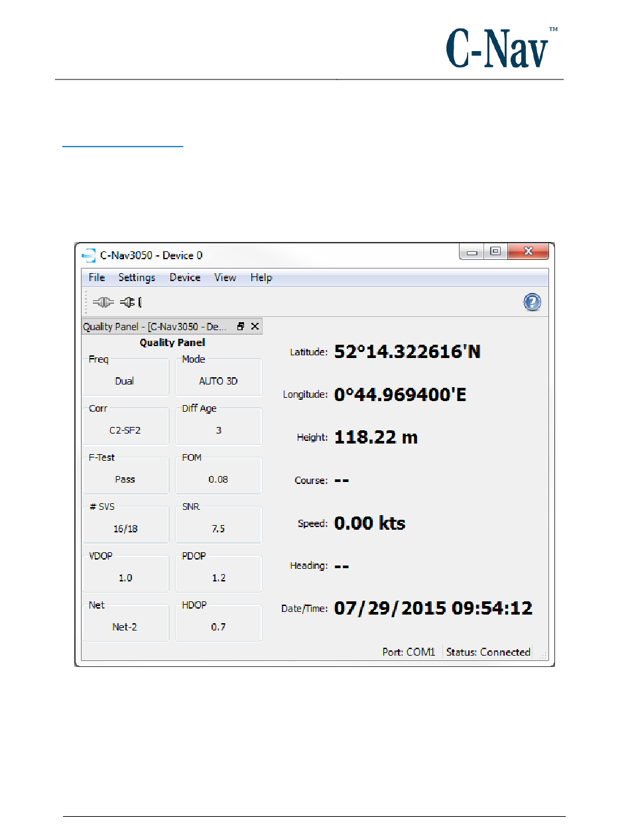Maximize the C-Nav3050 window

click(495, 253)
